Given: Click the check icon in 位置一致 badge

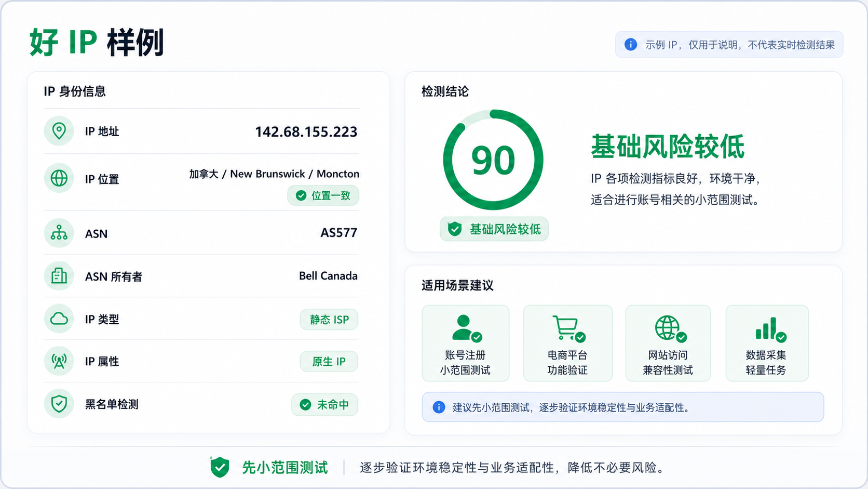Looking at the screenshot, I should [301, 195].
